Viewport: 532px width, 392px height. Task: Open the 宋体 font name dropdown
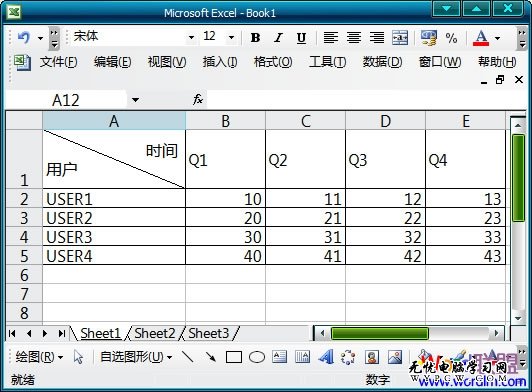pos(191,37)
